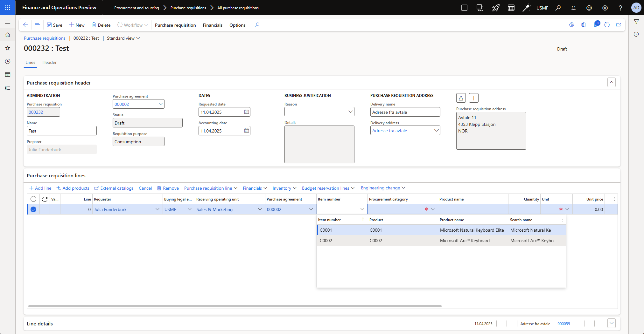Viewport: 644px width, 334px height.
Task: Deselect the checked requisition line row
Action: [x=33, y=209]
